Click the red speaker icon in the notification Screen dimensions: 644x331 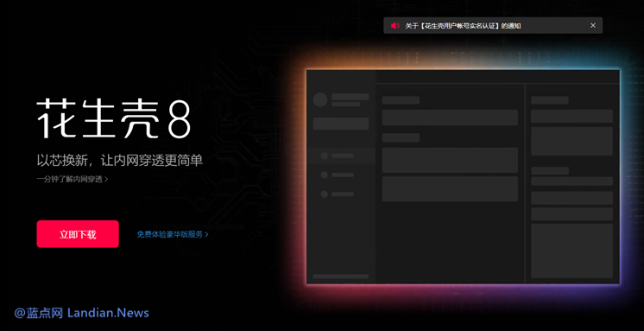coord(395,26)
